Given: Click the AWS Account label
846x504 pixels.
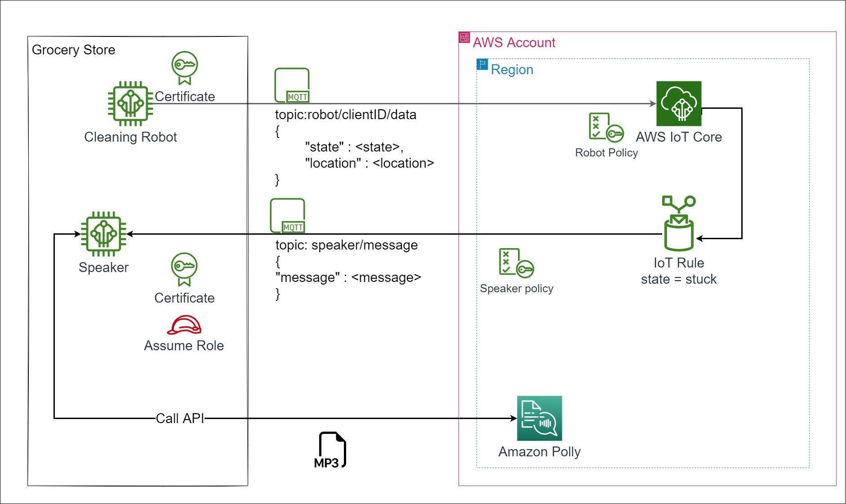Looking at the screenshot, I should (514, 43).
